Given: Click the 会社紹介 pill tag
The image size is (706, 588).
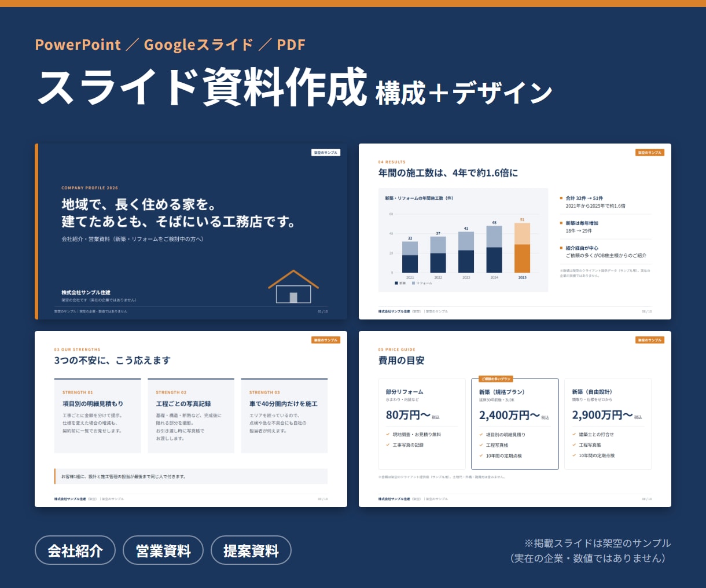Looking at the screenshot, I should pyautogui.click(x=75, y=550).
